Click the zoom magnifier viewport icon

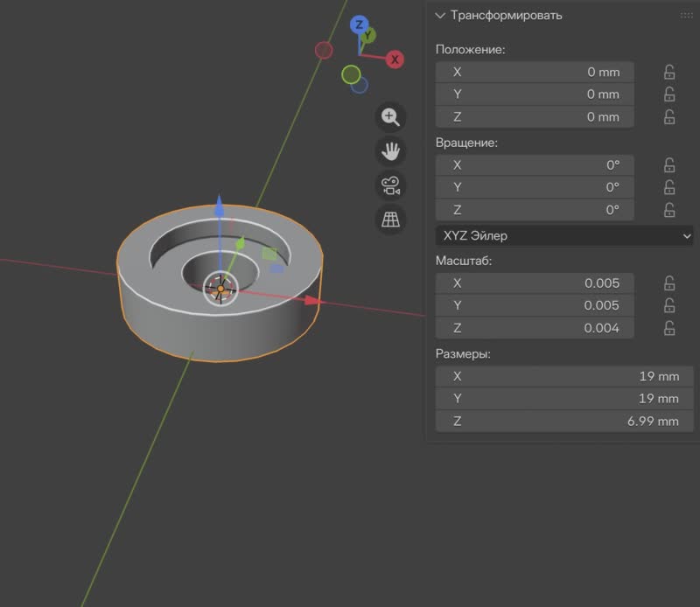pyautogui.click(x=390, y=117)
